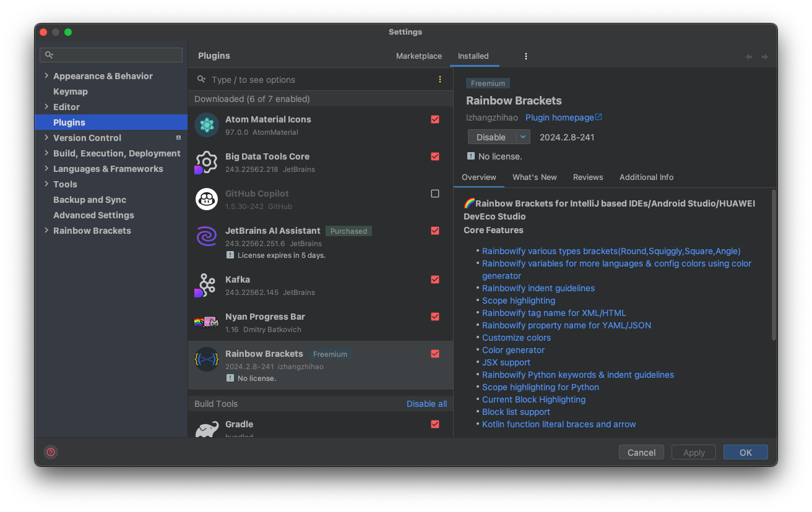Uncheck Rainbow Brackets plugin checkbox

click(435, 354)
